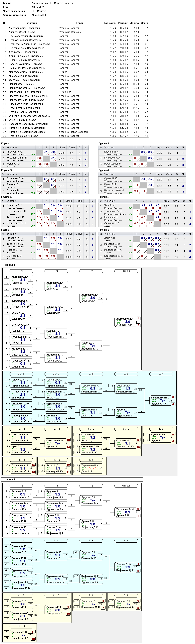Click the 'Группа-2' heading
The height and width of the screenshot is (644, 195).
coord(104,144)
